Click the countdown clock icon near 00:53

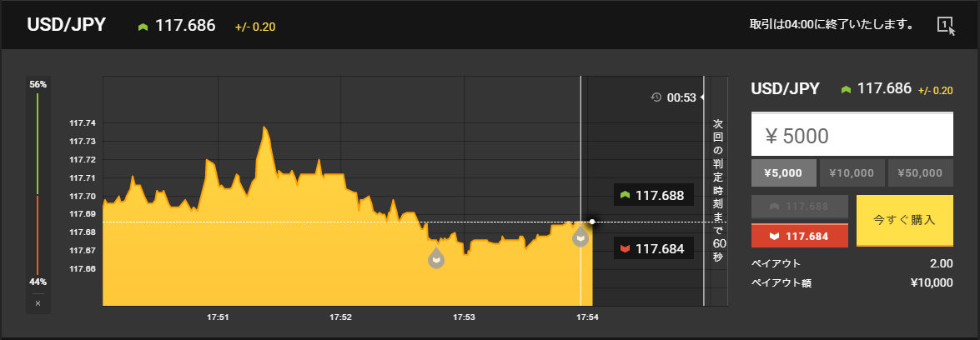click(x=656, y=97)
